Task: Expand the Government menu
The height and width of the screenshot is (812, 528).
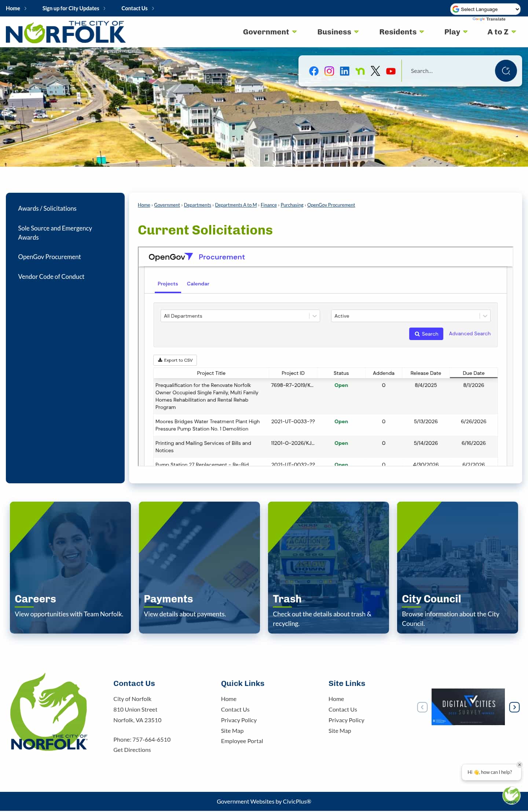Action: (x=270, y=32)
